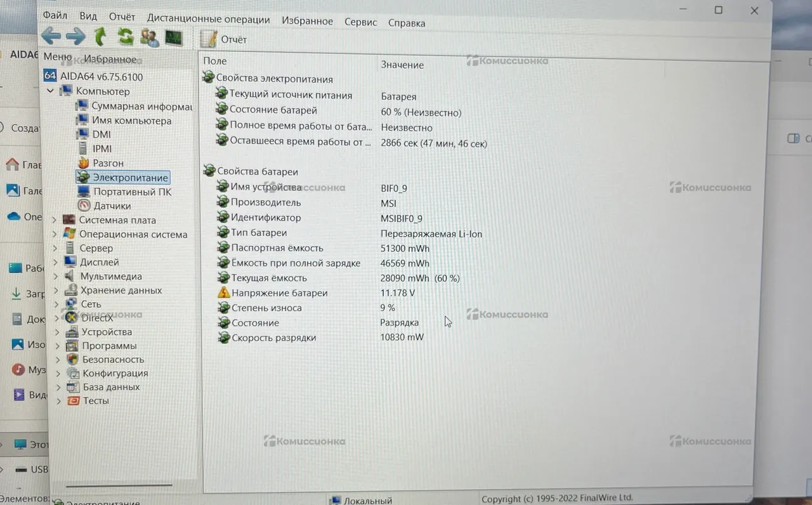Click the Тесты icon in tree
The image size is (812, 505).
(73, 401)
